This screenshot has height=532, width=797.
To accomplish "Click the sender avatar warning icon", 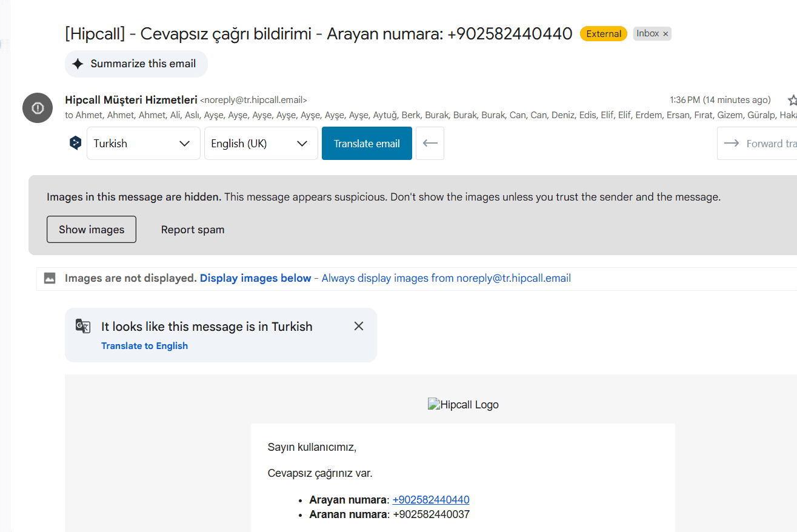I will (x=38, y=108).
